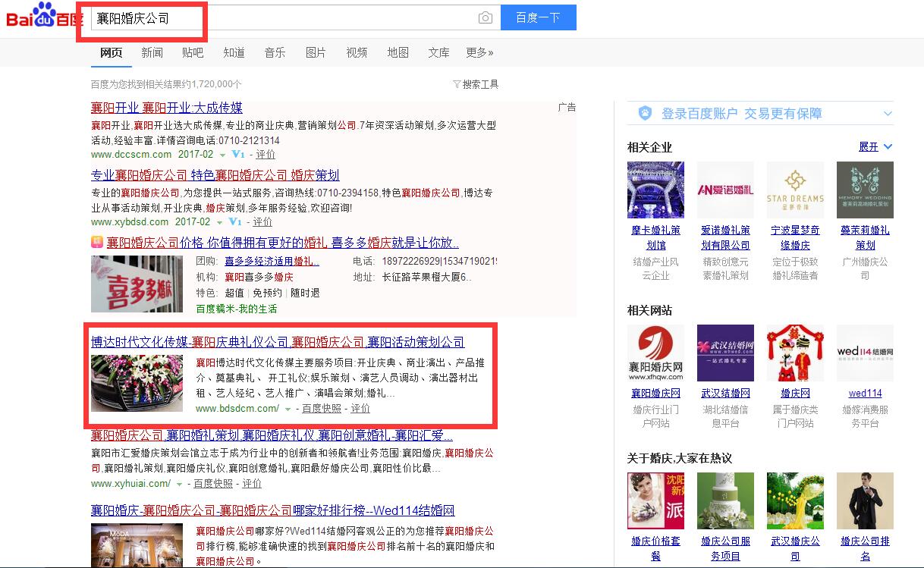
Task: Click wed114 text link
Action: tap(865, 393)
